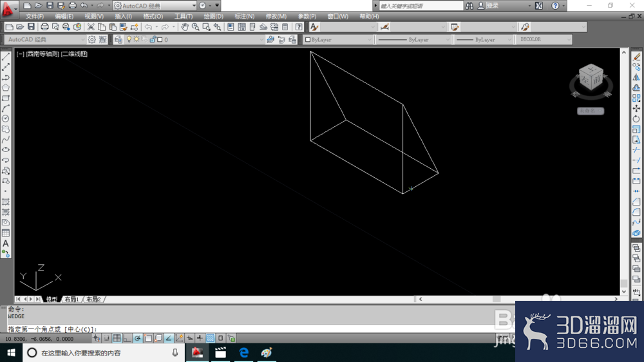Switch to the 布局2 layout tab
The width and height of the screenshot is (644, 362).
[x=93, y=299]
